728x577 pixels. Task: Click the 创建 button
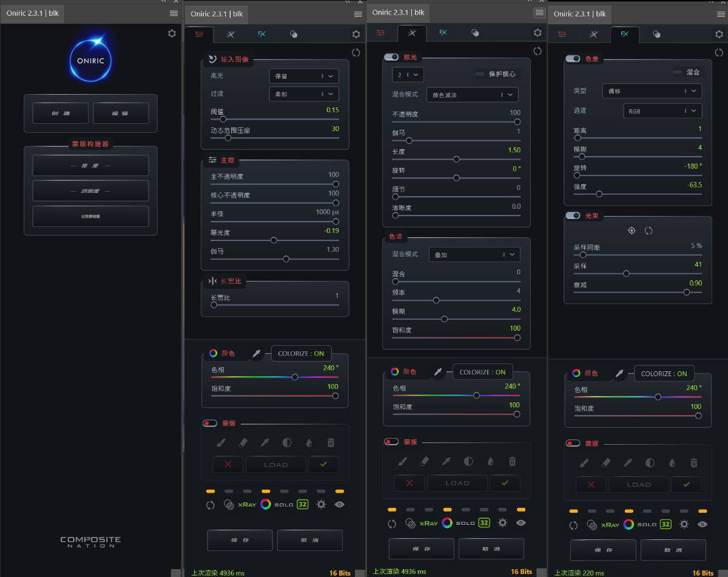[x=60, y=113]
